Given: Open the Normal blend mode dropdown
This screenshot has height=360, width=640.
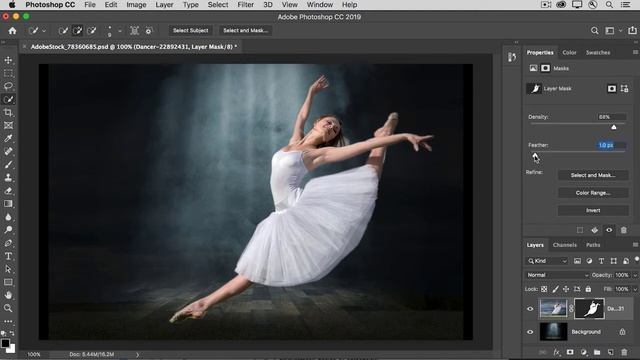Looking at the screenshot, I should tap(557, 275).
